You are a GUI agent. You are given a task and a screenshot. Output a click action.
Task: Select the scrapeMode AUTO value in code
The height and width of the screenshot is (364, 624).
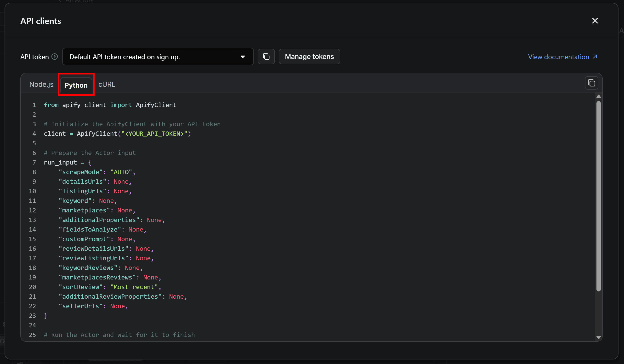coord(122,172)
